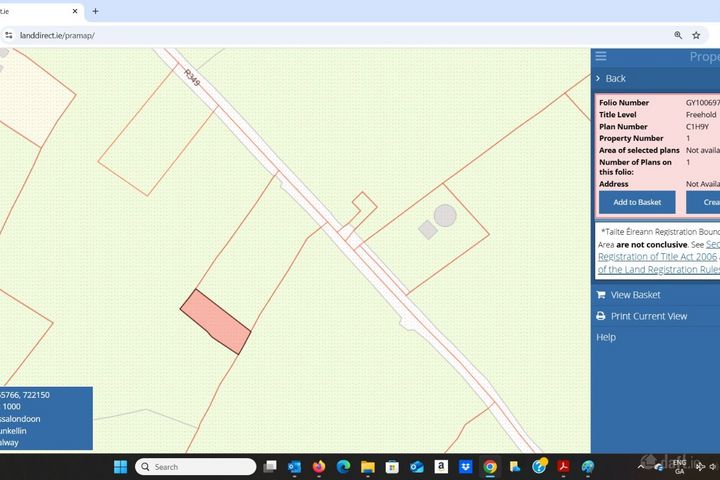The height and width of the screenshot is (480, 720).
Task: Click the printer icon beside Print Current View
Action: click(601, 316)
